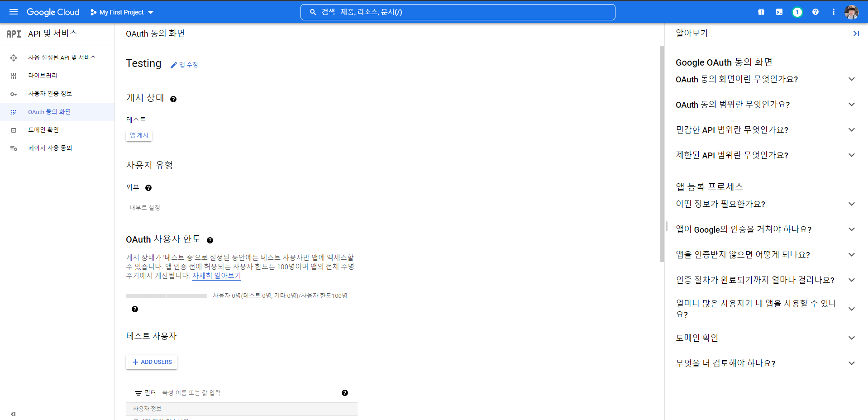Click the help panel divider handle
Screen dimensions: 868x420
tap(667, 226)
